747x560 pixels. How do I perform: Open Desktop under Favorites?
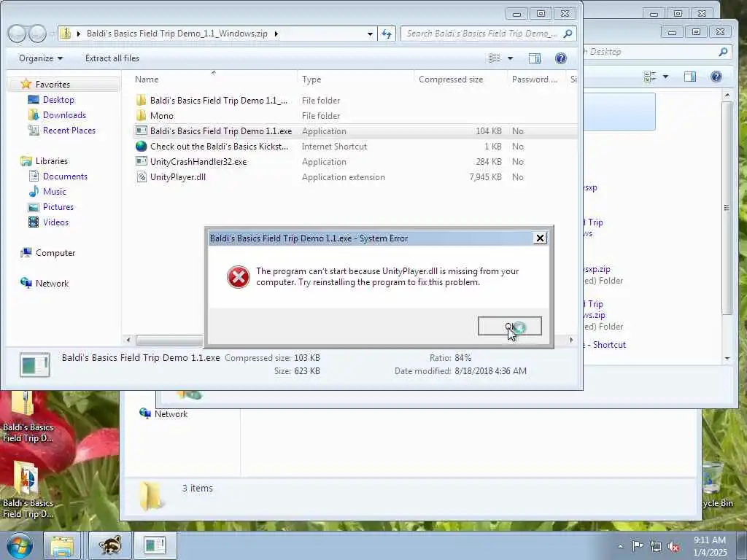pos(58,99)
